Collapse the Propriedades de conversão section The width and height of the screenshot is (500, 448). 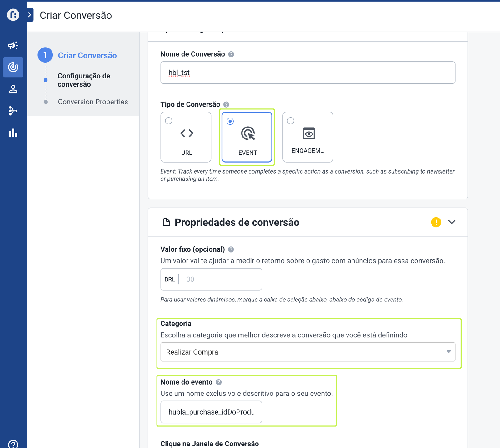(x=452, y=222)
